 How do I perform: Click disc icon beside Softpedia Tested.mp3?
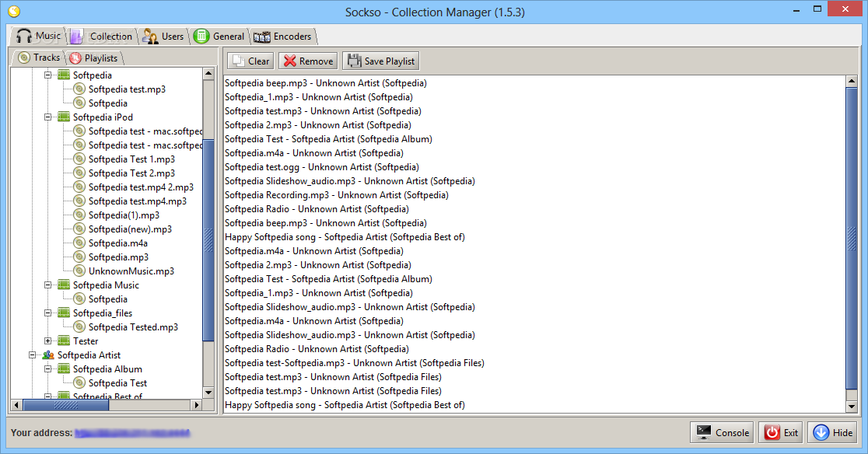pyautogui.click(x=79, y=327)
